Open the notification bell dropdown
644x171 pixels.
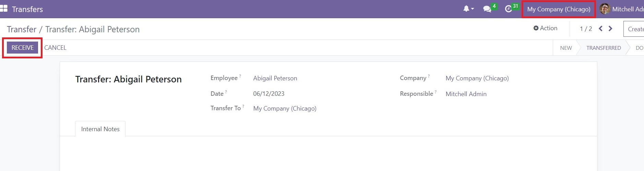click(468, 9)
